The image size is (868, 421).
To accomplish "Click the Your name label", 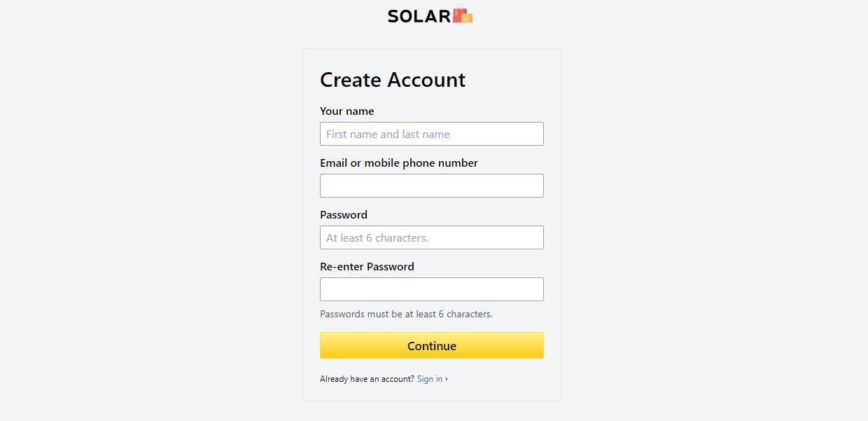I will 347,111.
